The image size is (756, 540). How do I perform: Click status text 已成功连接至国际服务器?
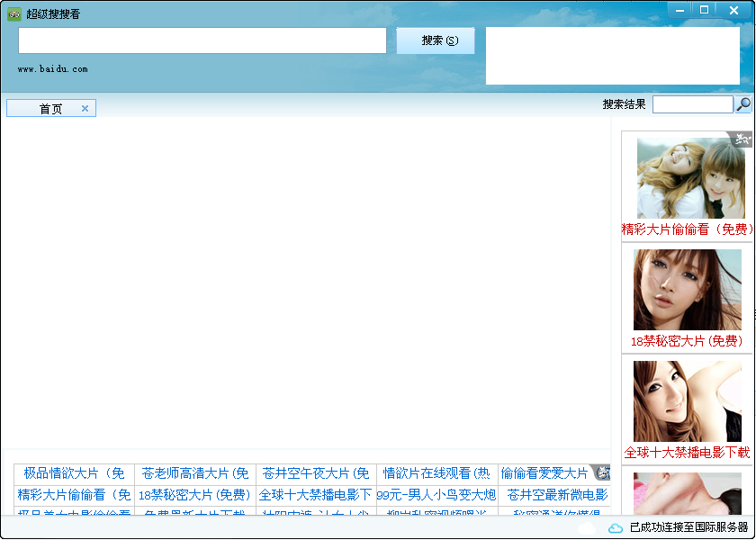[689, 527]
